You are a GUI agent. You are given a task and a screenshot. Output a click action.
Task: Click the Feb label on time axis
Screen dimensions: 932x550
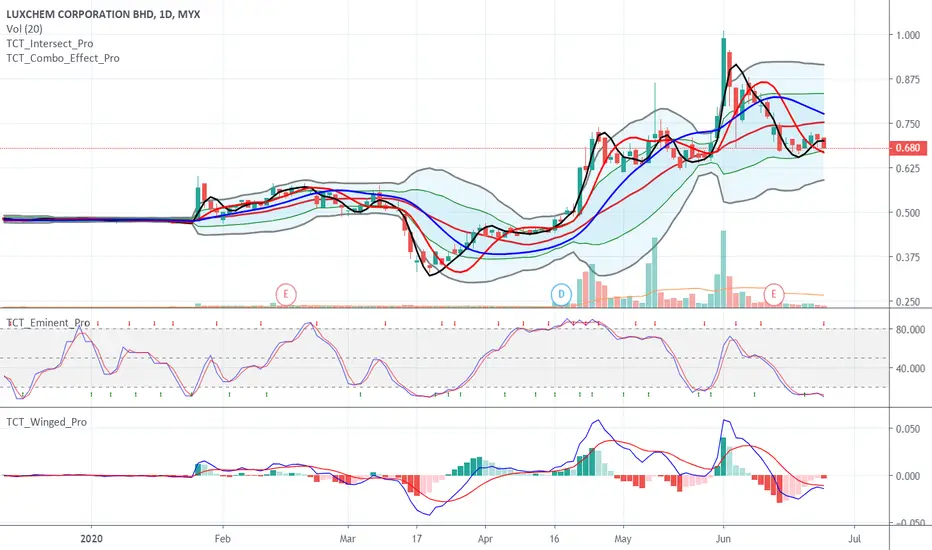[x=222, y=539]
